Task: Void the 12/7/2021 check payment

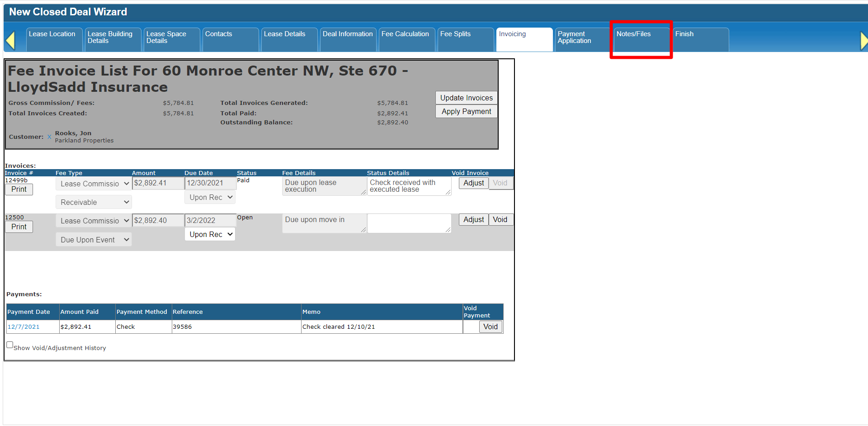Action: point(490,327)
